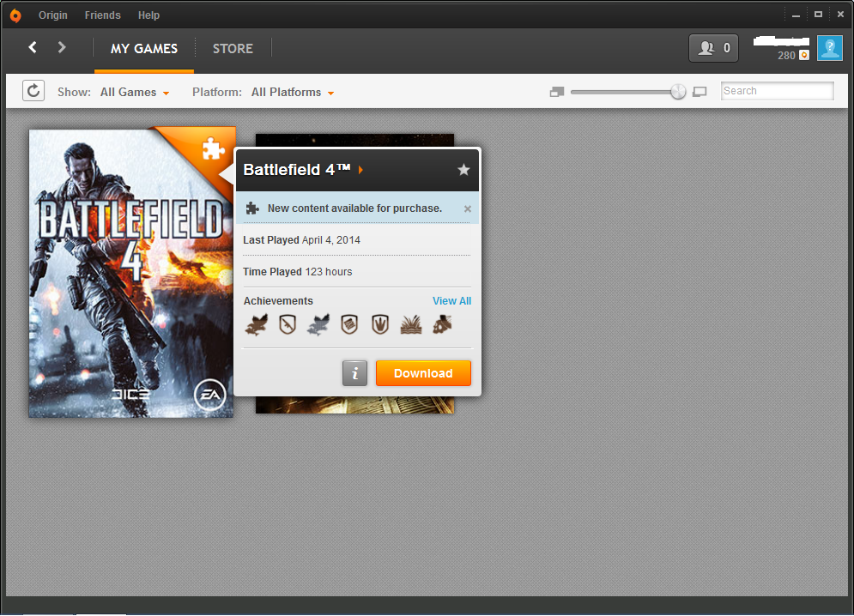Click the fourth shield achievement icon
The width and height of the screenshot is (854, 616).
pyautogui.click(x=349, y=324)
